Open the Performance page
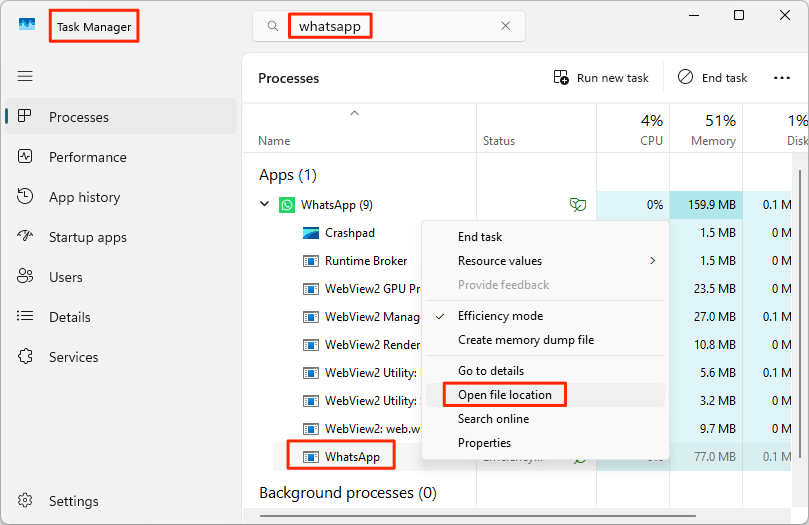Viewport: 809px width, 525px height. 121,157
